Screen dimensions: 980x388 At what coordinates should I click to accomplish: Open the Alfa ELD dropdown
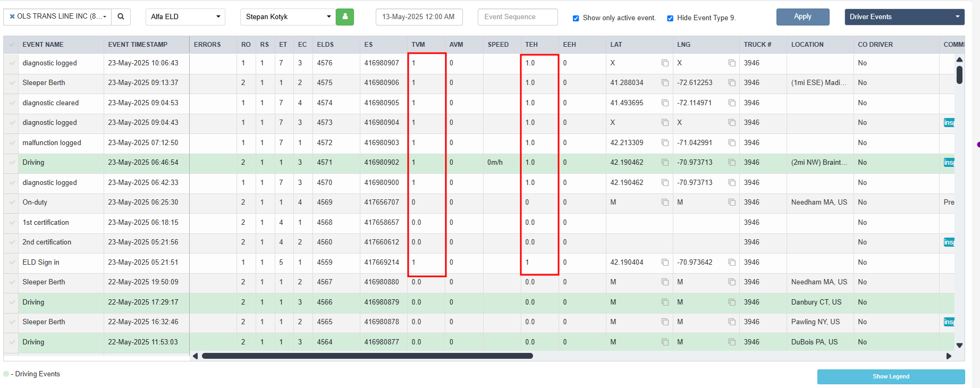point(185,16)
